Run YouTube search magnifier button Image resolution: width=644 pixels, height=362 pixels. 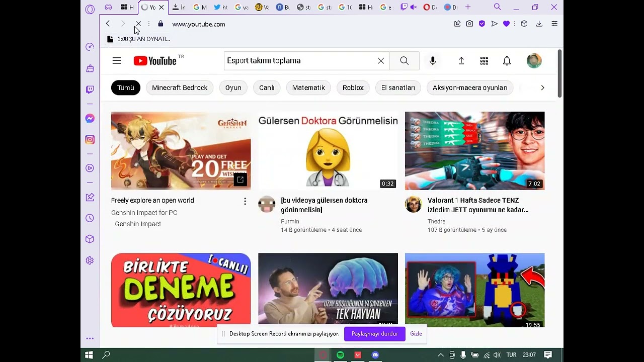pyautogui.click(x=404, y=61)
